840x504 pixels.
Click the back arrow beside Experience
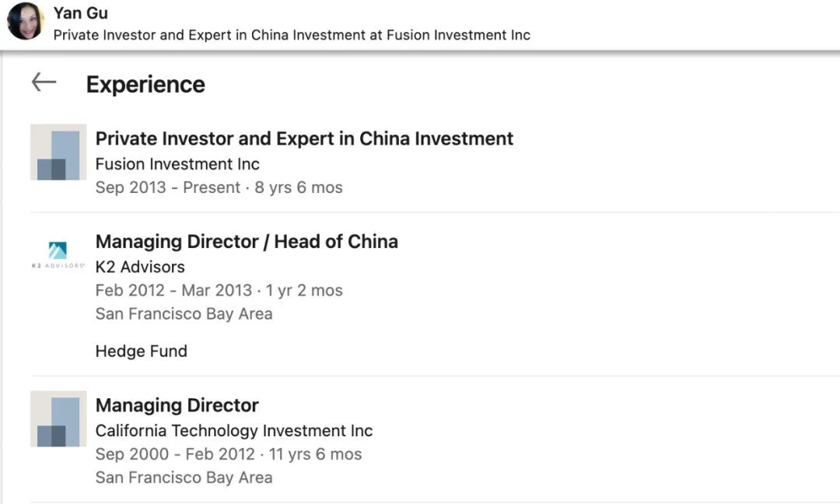point(44,82)
